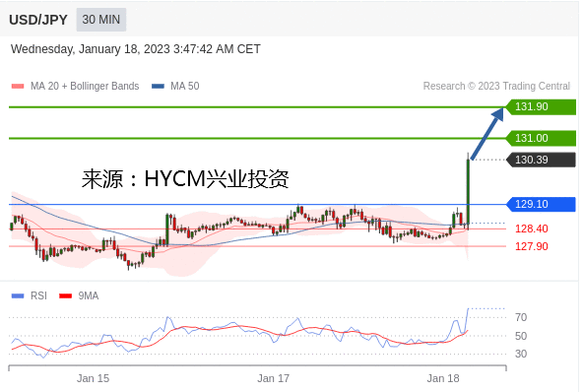The height and width of the screenshot is (392, 583).
Task: Click the Jan 18 date axis label
Action: point(443,378)
